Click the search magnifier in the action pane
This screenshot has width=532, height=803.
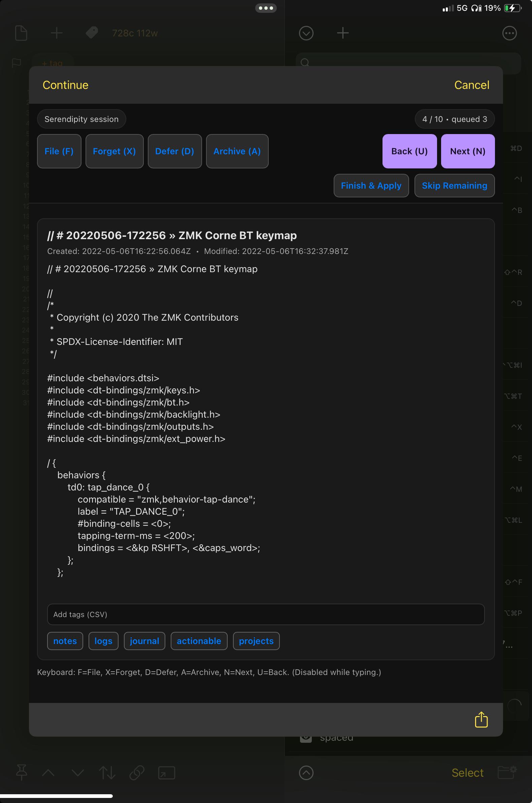(x=305, y=62)
